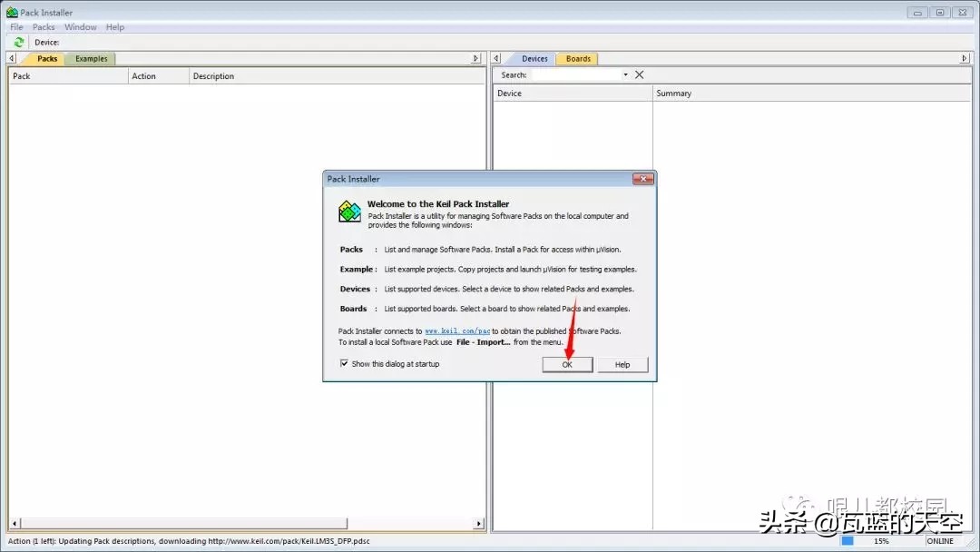Viewport: 980px width, 552px height.
Task: Open the File menu
Action: click(17, 27)
